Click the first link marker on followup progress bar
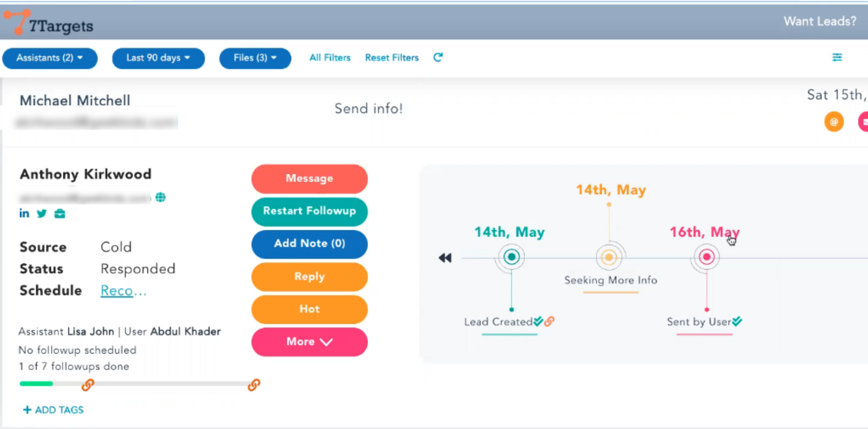Viewport: 868px width, 429px height. pos(88,385)
